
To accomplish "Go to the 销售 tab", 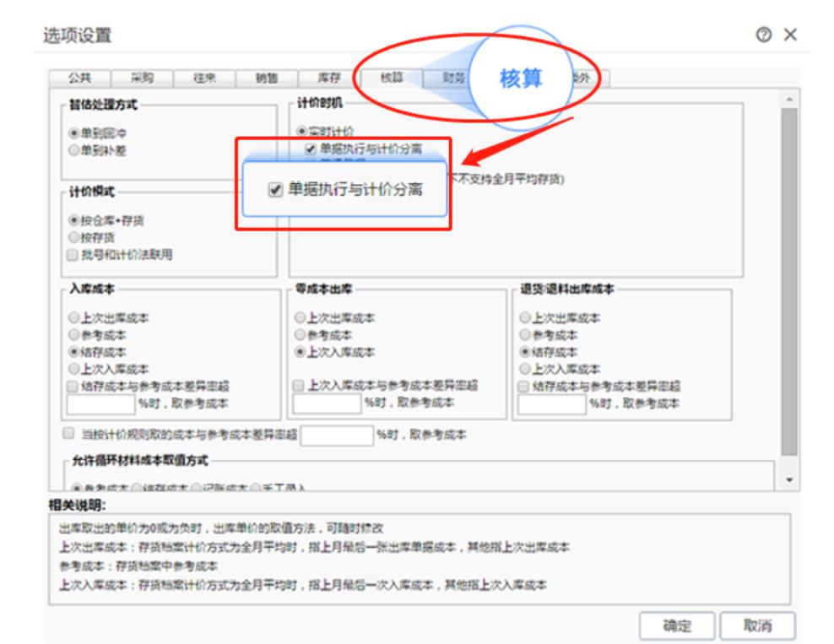I will [x=266, y=78].
